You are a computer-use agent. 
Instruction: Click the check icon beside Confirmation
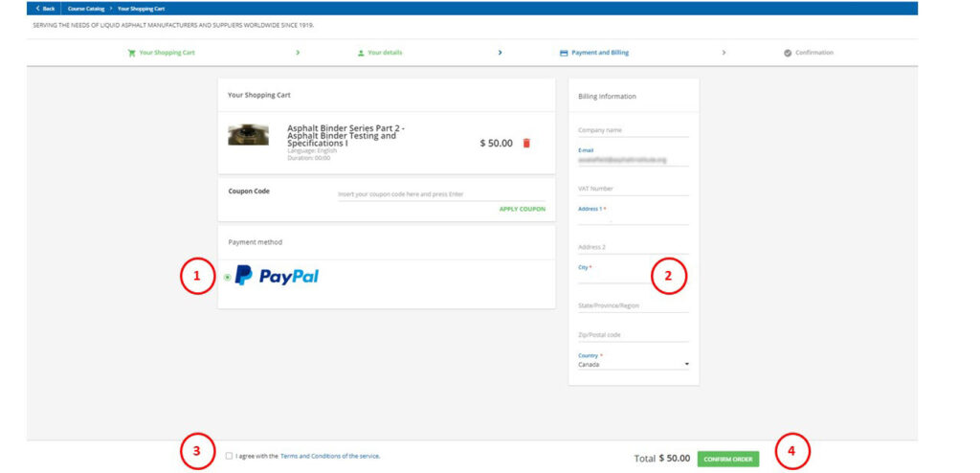point(788,54)
